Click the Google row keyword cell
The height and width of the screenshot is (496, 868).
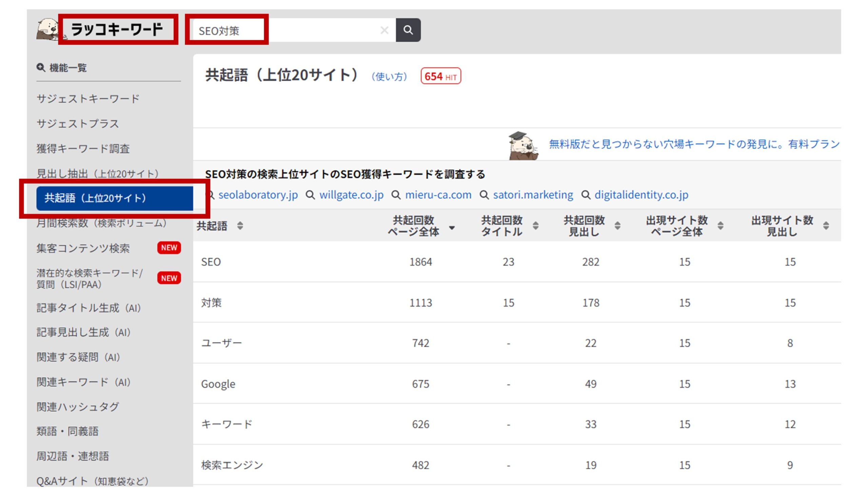click(218, 384)
